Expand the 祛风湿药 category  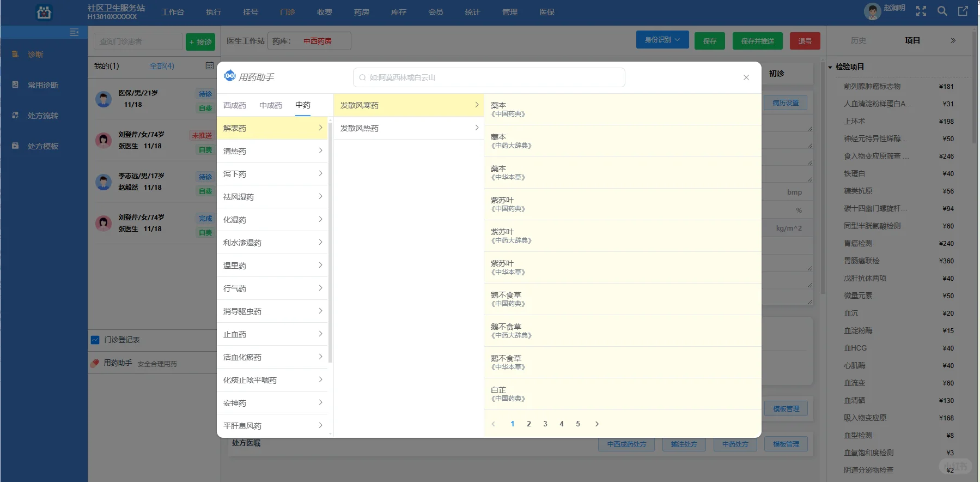[x=272, y=197]
